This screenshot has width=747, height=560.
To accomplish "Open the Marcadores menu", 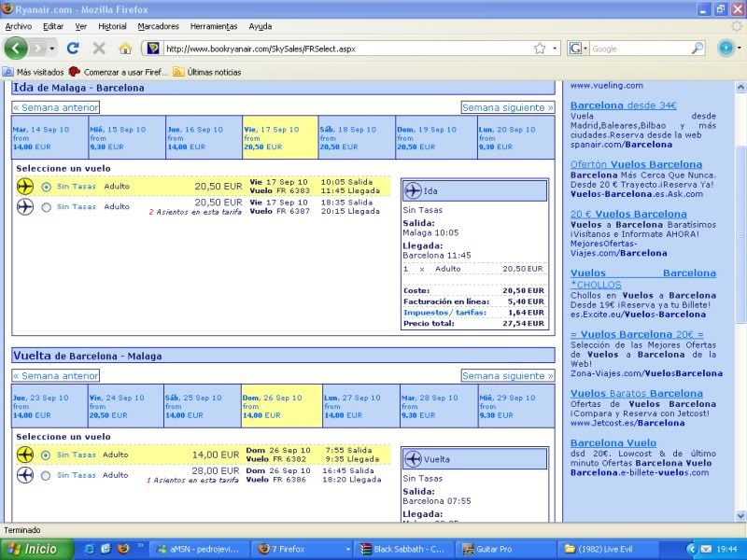I will [x=158, y=27].
